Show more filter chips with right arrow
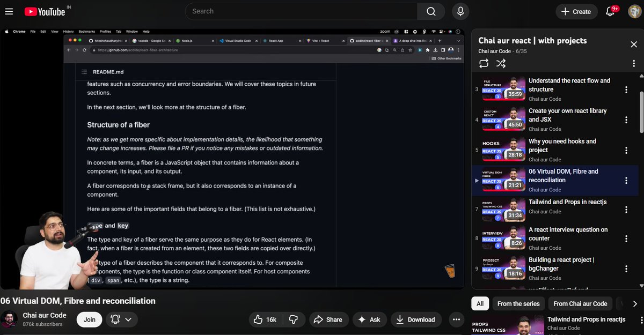Image resolution: width=644 pixels, height=335 pixels. (x=635, y=303)
